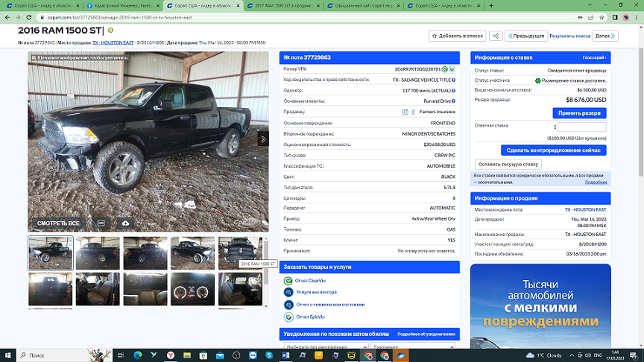Click TX - HOUSTON EAST lot location link
644x362 pixels.
click(585, 210)
